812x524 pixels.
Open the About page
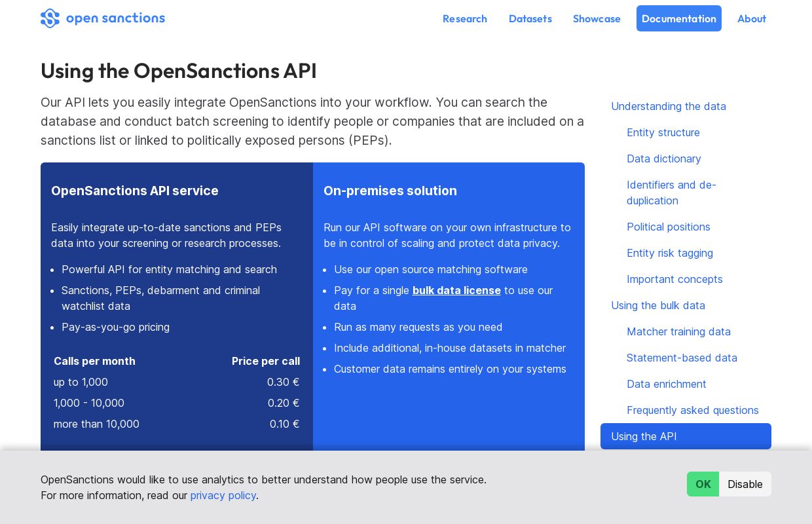click(x=752, y=18)
